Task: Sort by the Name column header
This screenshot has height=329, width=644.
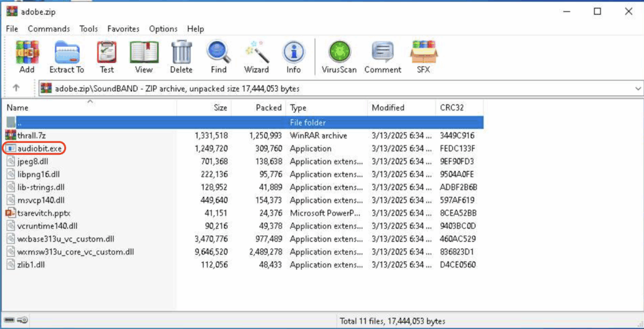Action: coord(89,108)
